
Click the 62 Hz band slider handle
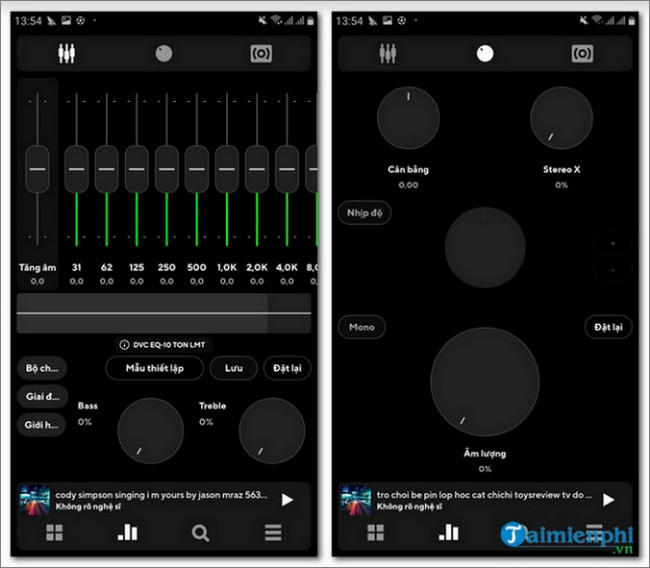point(107,169)
